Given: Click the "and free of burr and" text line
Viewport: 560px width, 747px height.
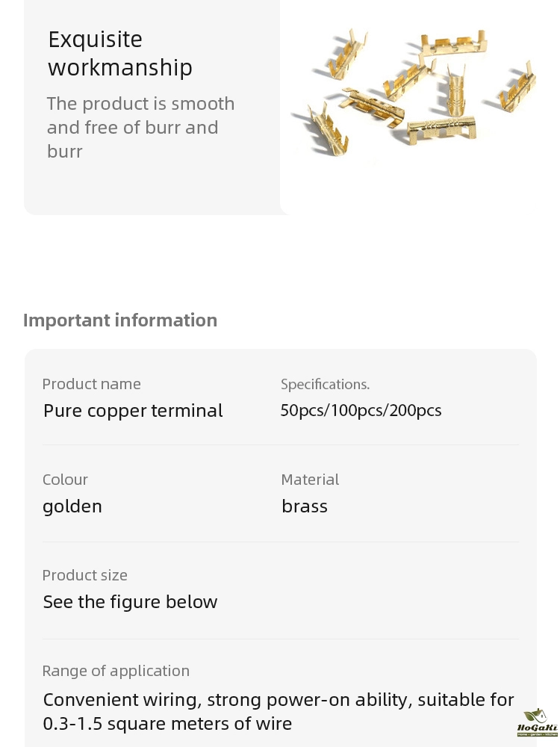Looking at the screenshot, I should 133,128.
